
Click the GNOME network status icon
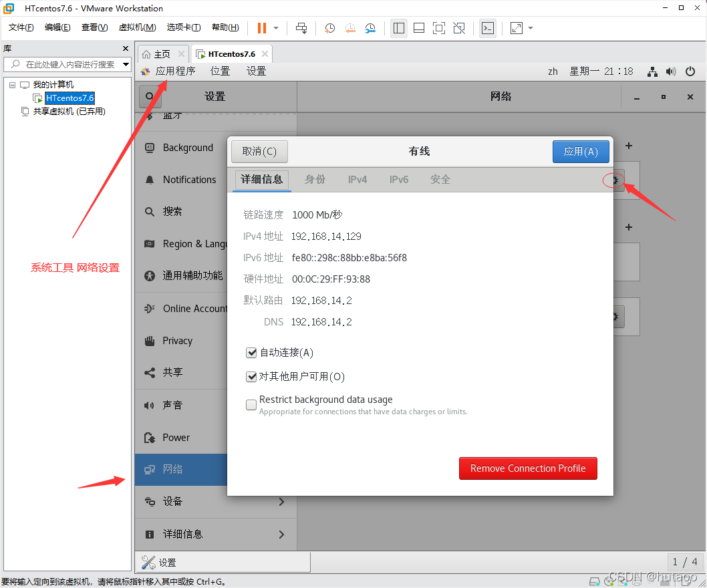(x=652, y=71)
